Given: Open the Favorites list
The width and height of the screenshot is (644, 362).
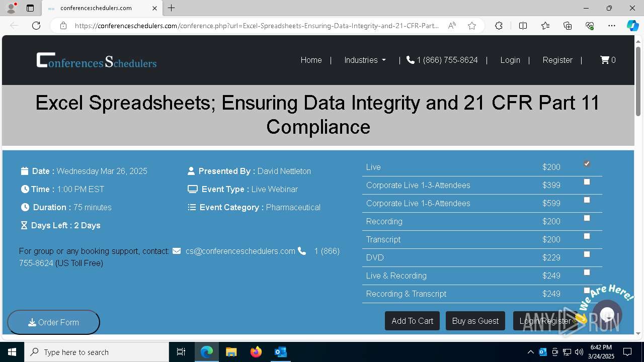Looking at the screenshot, I should pos(545,26).
